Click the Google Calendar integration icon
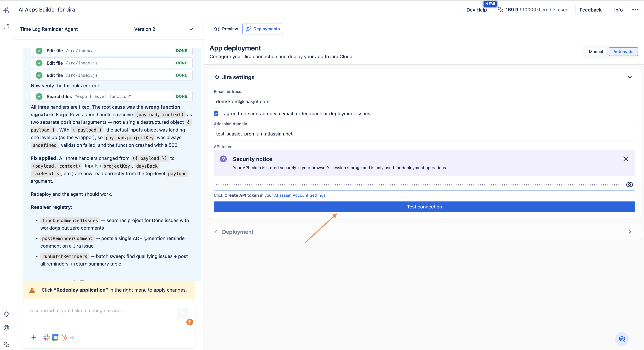This screenshot has width=644, height=350. (55, 338)
